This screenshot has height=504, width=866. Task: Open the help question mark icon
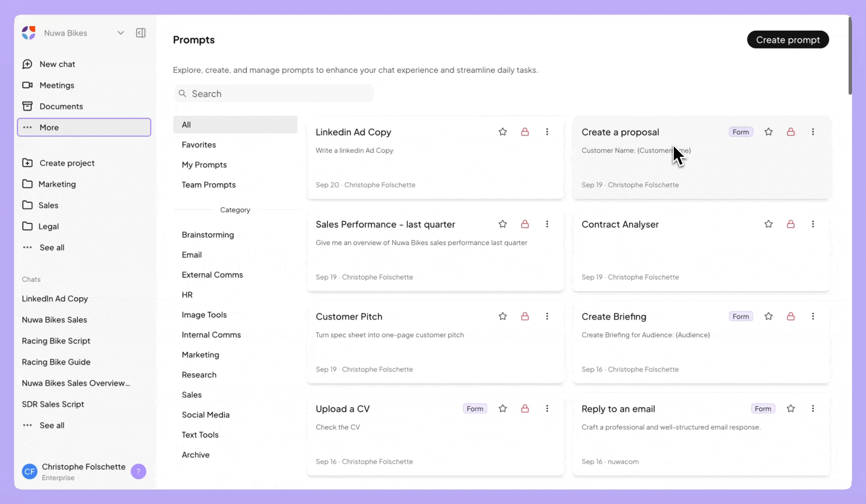click(x=139, y=471)
